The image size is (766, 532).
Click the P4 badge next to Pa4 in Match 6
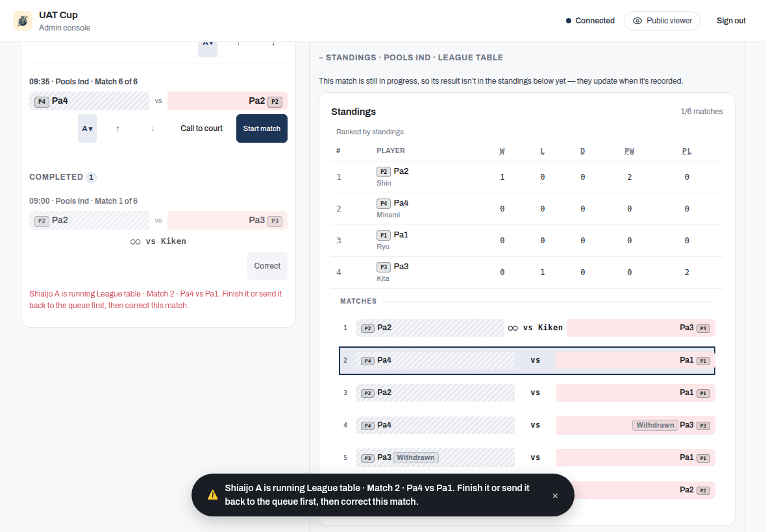42,101
